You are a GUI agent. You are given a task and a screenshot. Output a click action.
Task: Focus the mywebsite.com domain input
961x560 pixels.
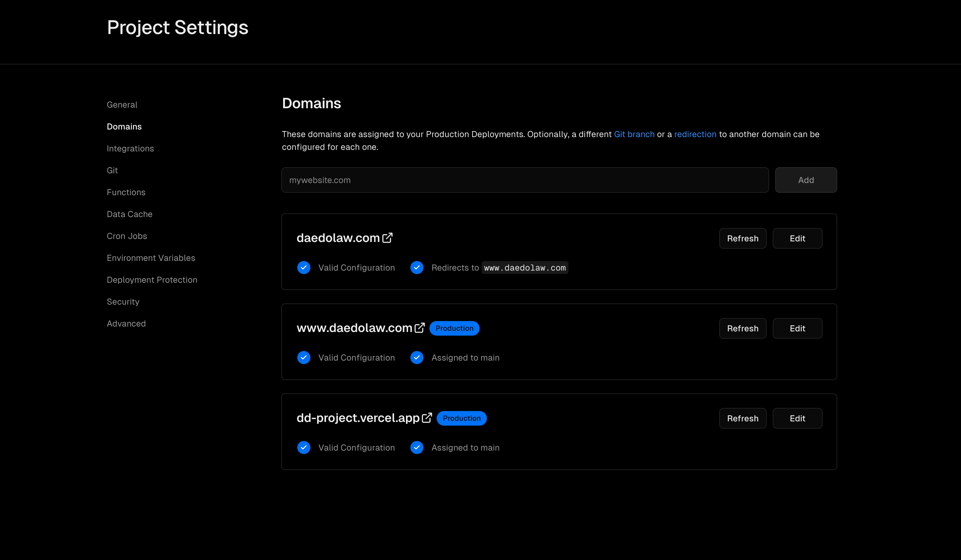pyautogui.click(x=525, y=180)
